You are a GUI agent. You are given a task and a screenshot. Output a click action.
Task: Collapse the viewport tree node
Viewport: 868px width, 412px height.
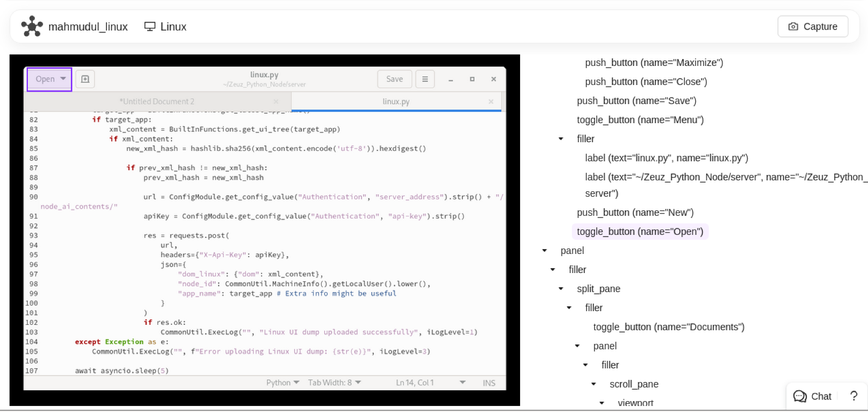[x=602, y=403]
